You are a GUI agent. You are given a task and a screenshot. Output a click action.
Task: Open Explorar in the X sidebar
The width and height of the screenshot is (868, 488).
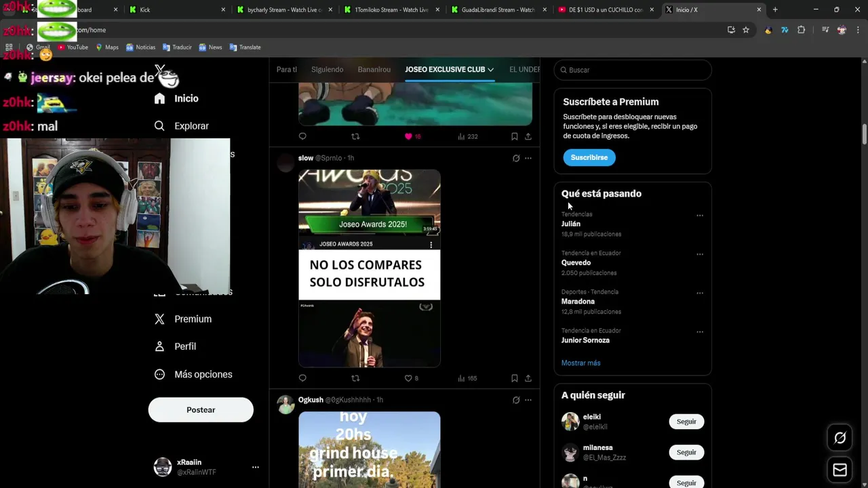click(x=181, y=125)
